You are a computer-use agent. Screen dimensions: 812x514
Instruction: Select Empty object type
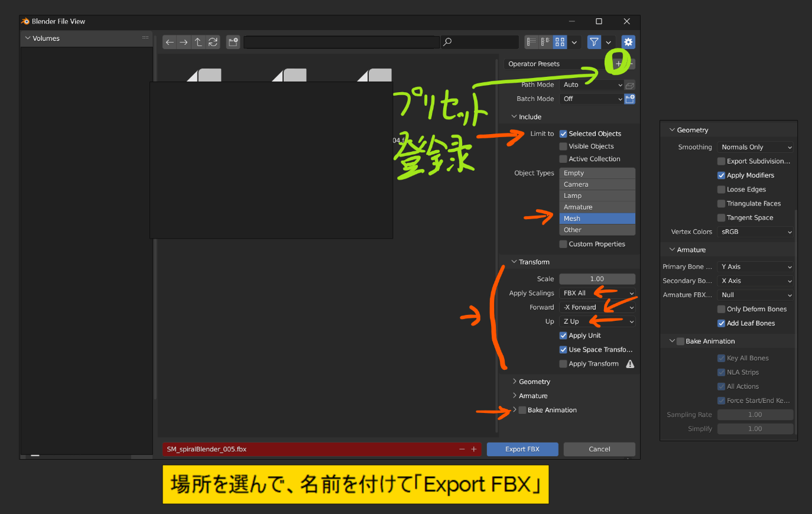597,173
